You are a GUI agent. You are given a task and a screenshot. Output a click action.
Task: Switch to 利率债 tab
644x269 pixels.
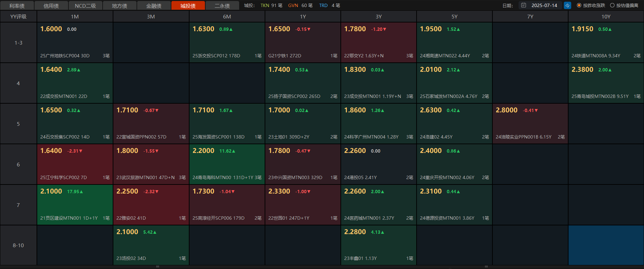17,6
